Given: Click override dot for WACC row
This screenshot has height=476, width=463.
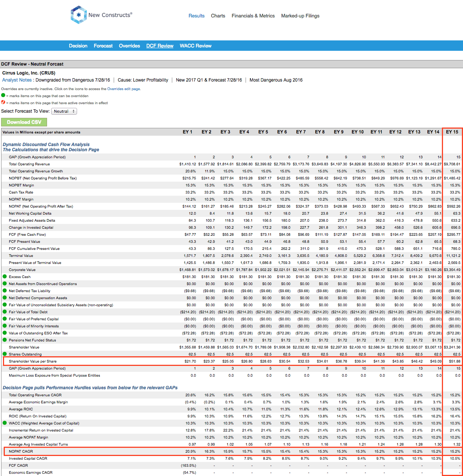Looking at the screenshot, I should 5,423.
